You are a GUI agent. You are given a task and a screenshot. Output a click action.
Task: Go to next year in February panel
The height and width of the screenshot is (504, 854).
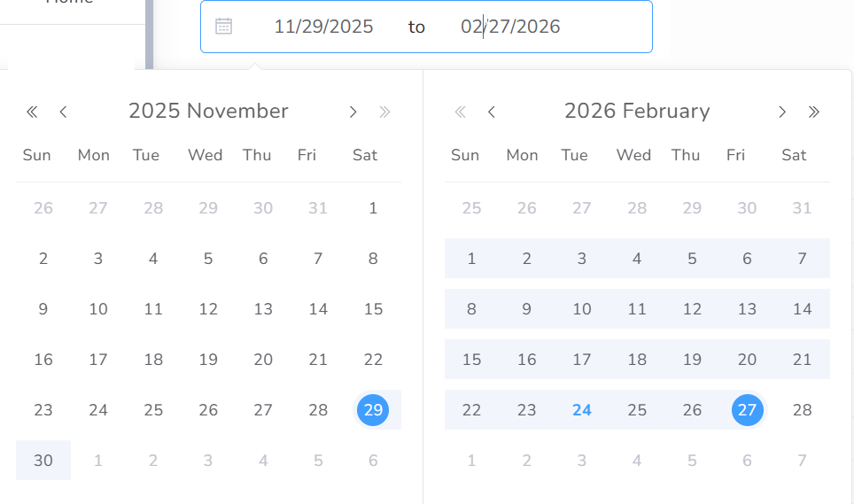tap(814, 112)
